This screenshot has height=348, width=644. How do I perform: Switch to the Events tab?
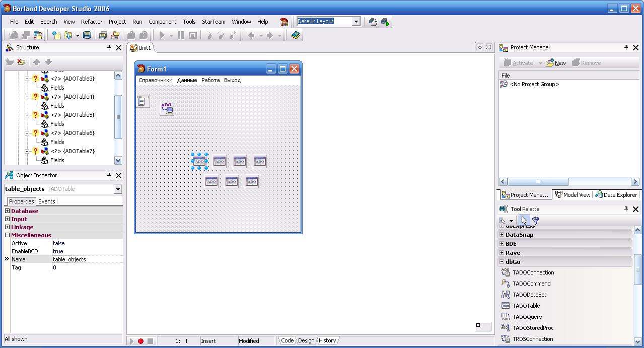click(47, 201)
